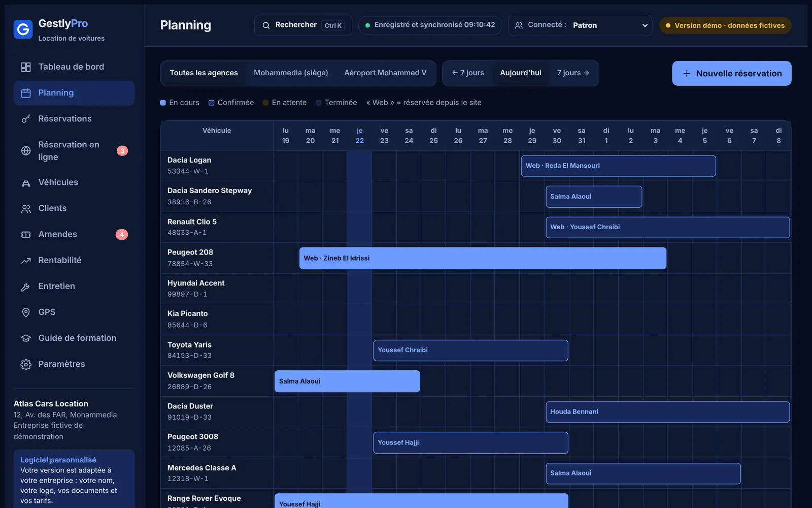
Task: Click the je 22 date column header
Action: point(359,136)
